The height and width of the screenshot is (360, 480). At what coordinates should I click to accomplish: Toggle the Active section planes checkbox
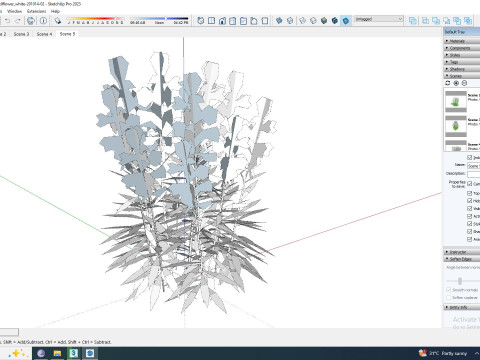[470, 216]
